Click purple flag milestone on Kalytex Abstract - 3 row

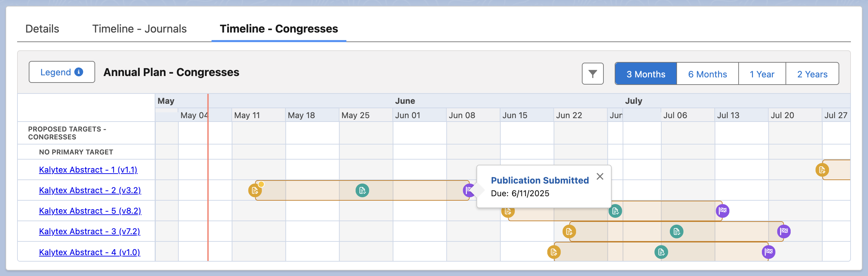tap(784, 231)
